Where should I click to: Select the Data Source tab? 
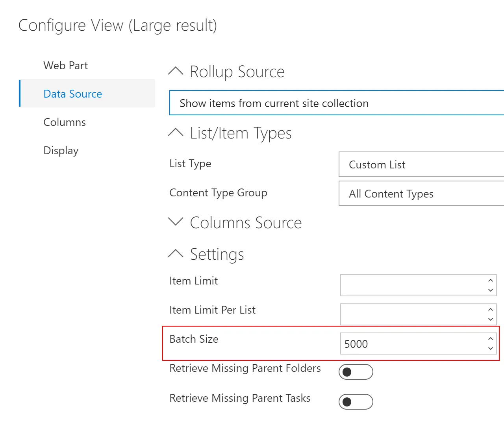click(72, 94)
